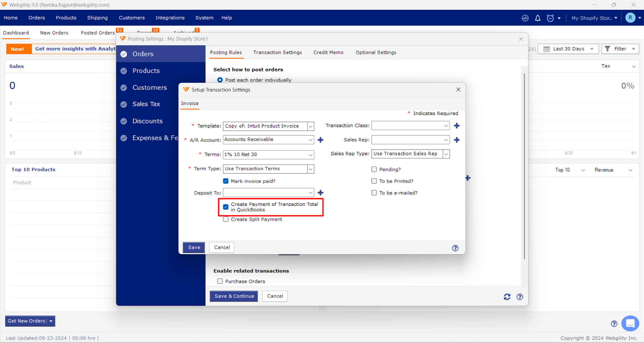Select Expenses & Fees step in sidebar
This screenshot has height=343, width=644.
[x=147, y=138]
